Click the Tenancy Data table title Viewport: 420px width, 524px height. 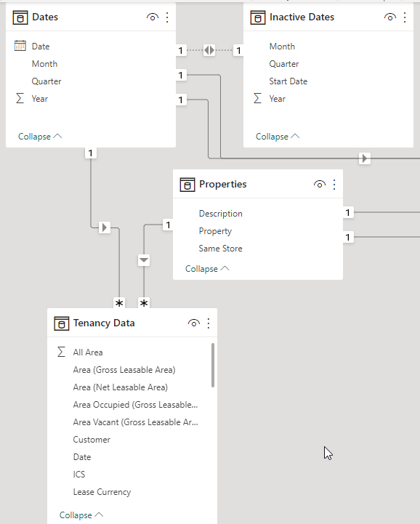[104, 323]
